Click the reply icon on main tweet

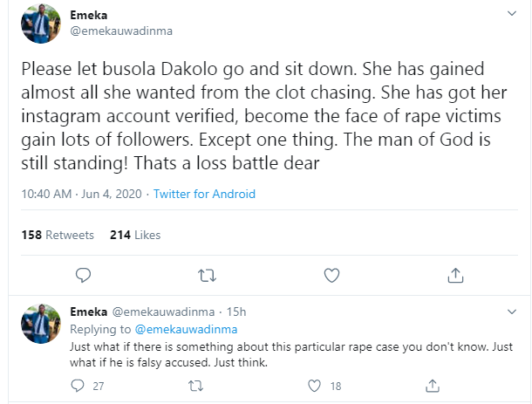[x=83, y=276]
